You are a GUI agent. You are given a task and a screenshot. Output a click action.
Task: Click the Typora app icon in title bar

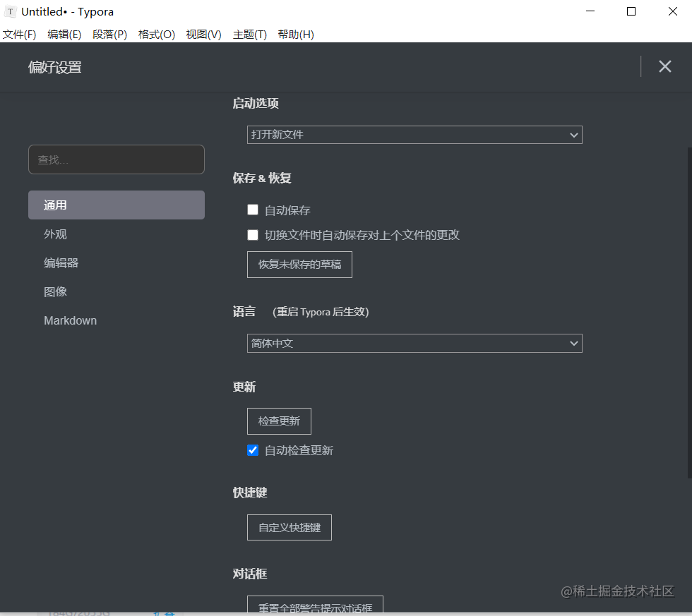click(10, 12)
